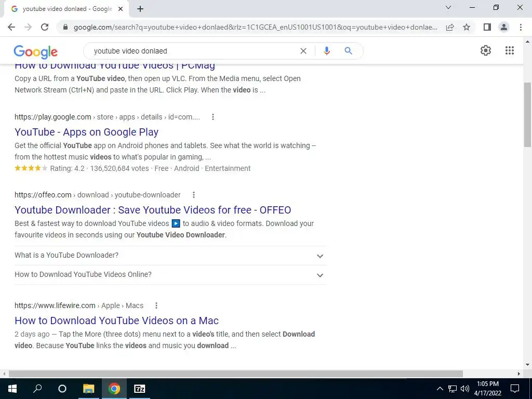Open a new browser tab
This screenshot has width=532, height=399.
pos(140,9)
